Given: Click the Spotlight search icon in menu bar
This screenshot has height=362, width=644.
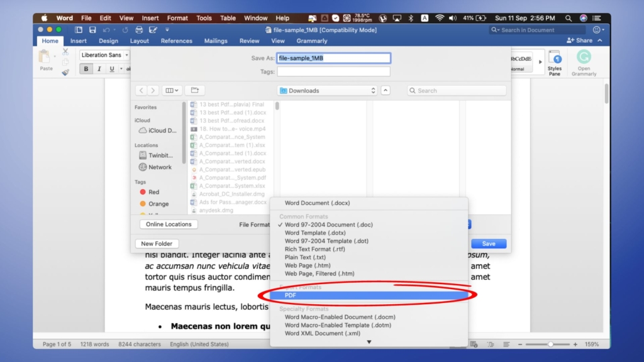Looking at the screenshot, I should 569,18.
